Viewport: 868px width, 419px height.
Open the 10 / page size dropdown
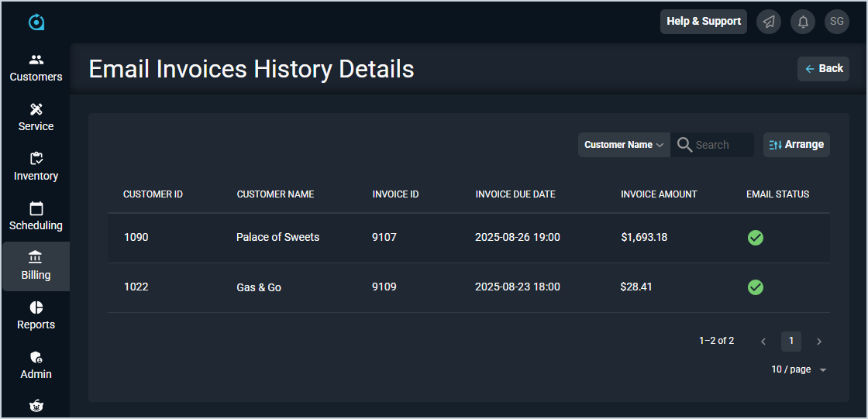[798, 369]
